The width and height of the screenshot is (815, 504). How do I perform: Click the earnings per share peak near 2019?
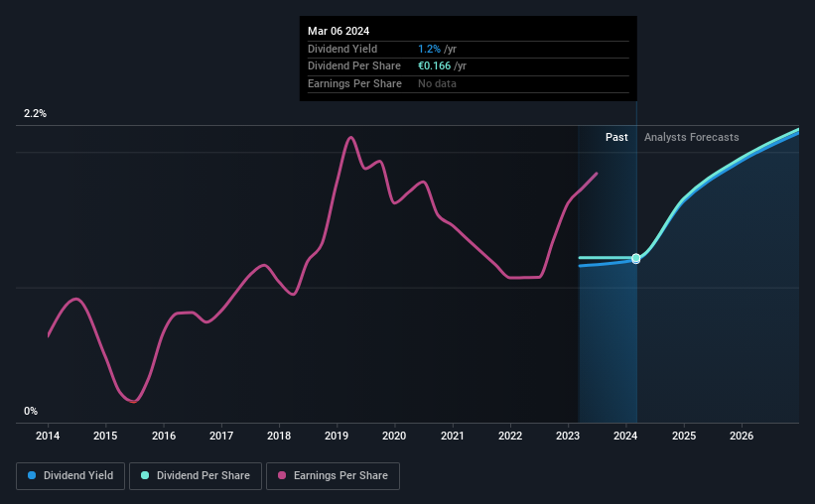point(350,138)
